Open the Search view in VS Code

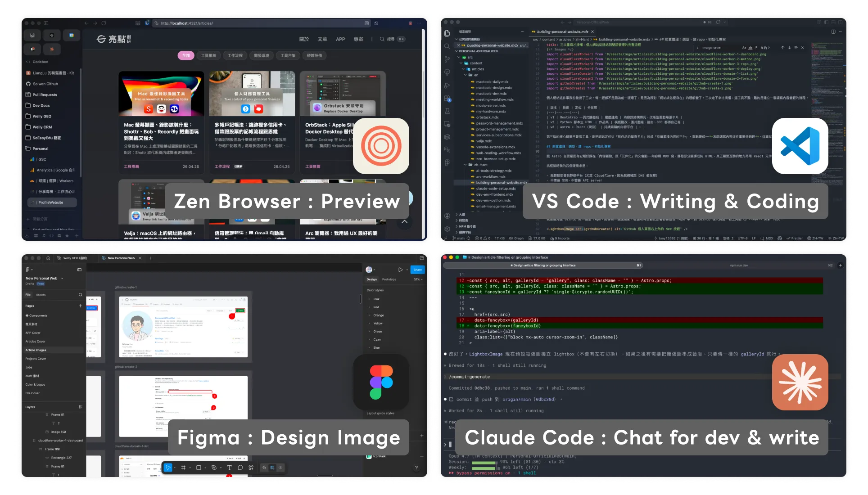point(447,46)
